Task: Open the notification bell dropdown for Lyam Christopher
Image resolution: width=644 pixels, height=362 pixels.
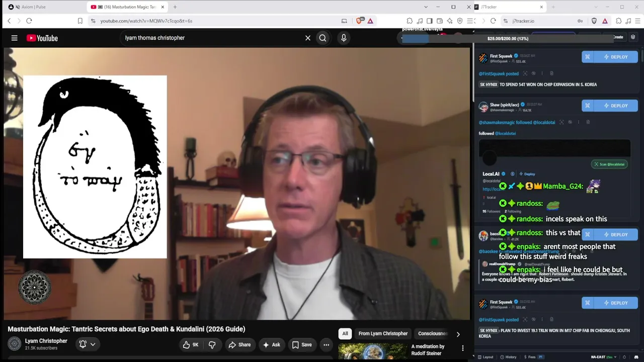Action: point(87,344)
